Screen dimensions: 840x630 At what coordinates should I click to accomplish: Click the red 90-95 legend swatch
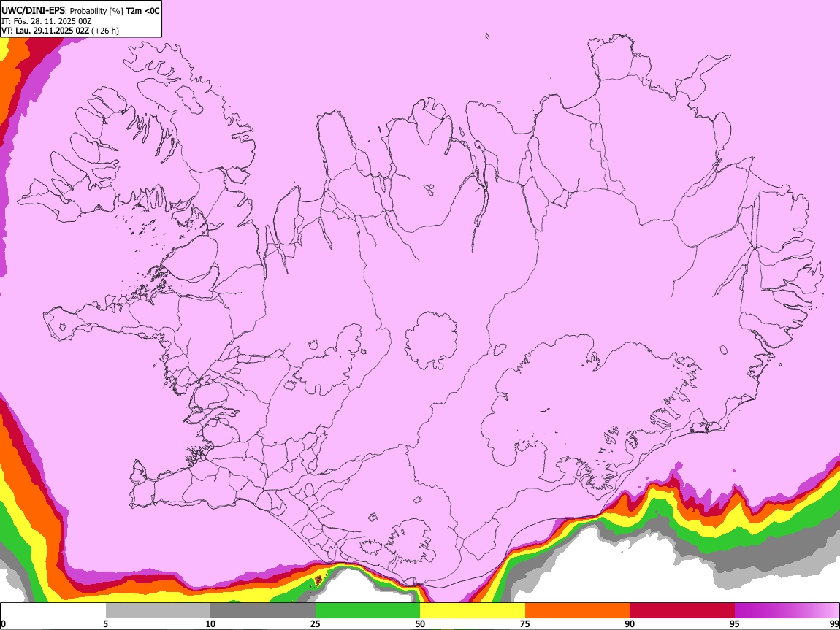point(682,611)
